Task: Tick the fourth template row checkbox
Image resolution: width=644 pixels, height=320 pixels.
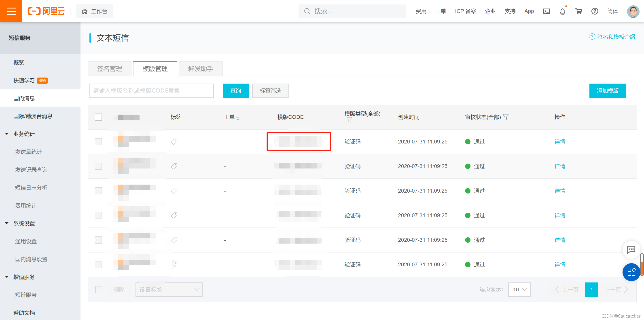Action: pyautogui.click(x=98, y=215)
